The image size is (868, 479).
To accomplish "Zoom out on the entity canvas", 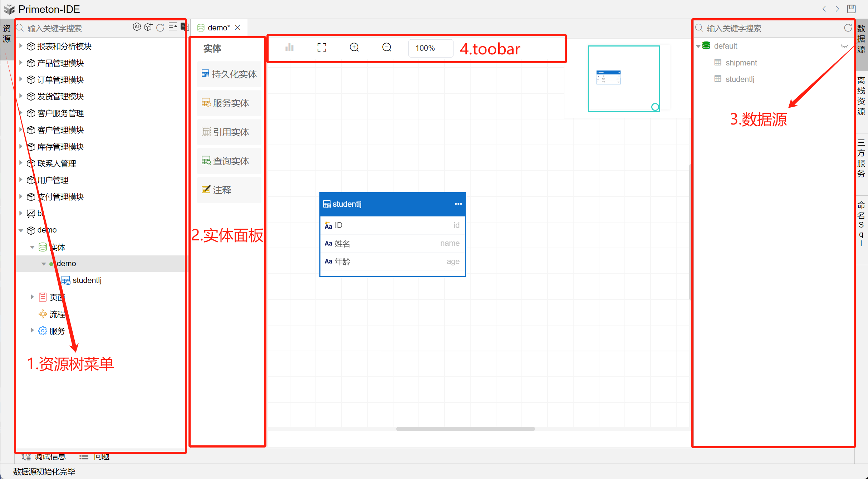I will (387, 48).
